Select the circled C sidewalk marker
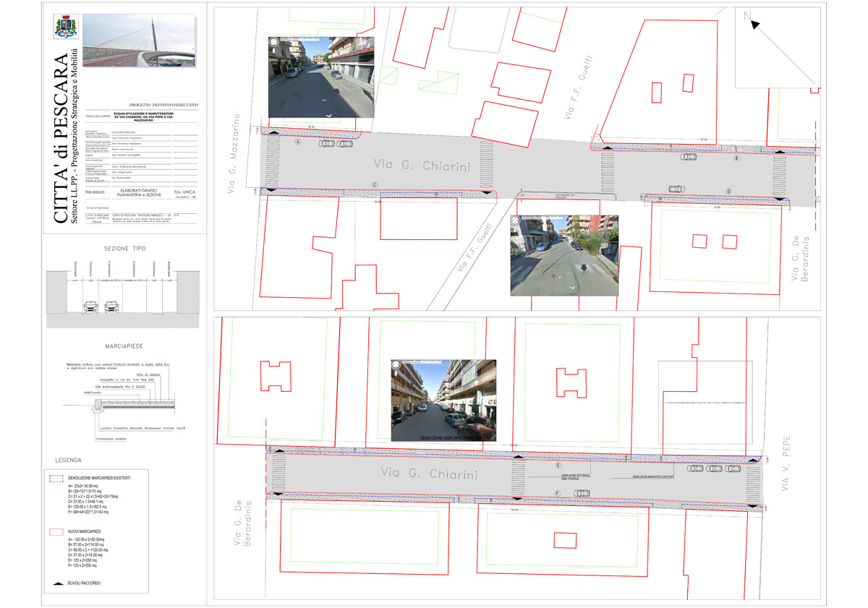 coord(375,185)
